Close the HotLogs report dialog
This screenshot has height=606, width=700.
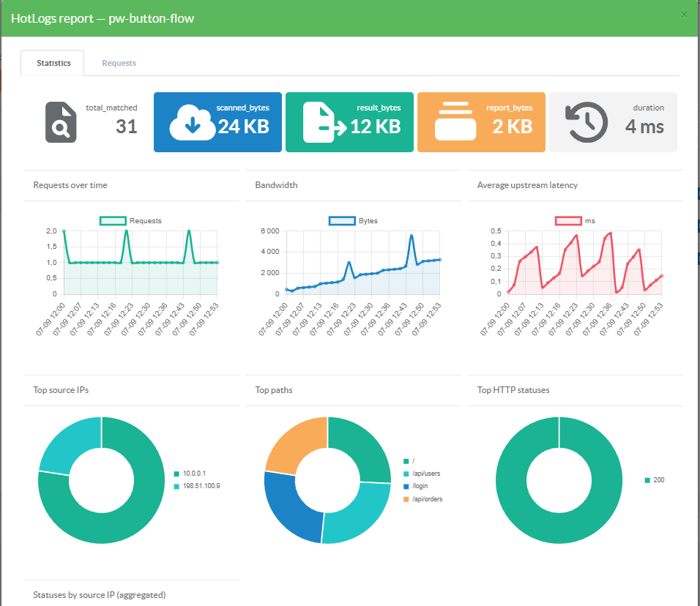[684, 15]
